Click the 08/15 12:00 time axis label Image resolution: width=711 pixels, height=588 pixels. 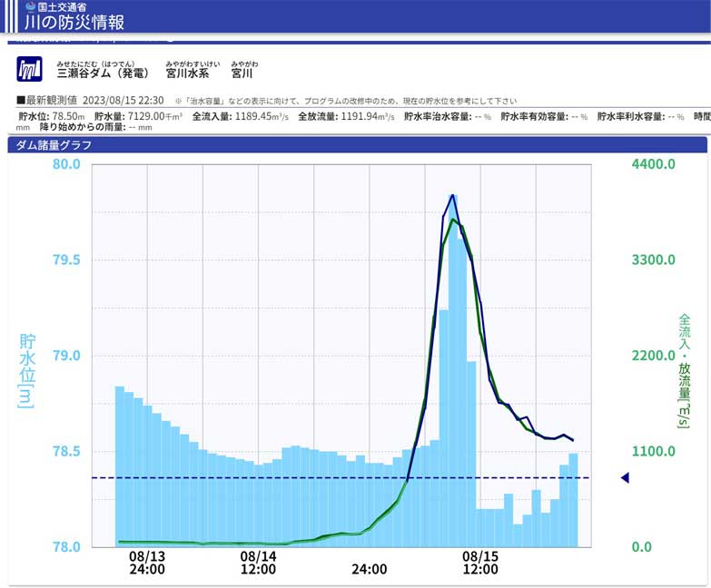(x=480, y=563)
